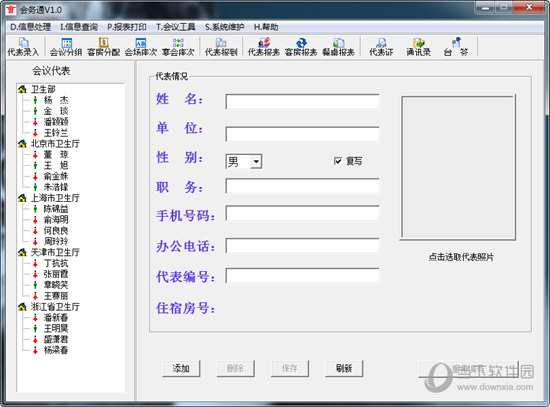The height and width of the screenshot is (407, 550).
Task: Click the house icon beside 浙江省卫生厅
Action: click(22, 307)
